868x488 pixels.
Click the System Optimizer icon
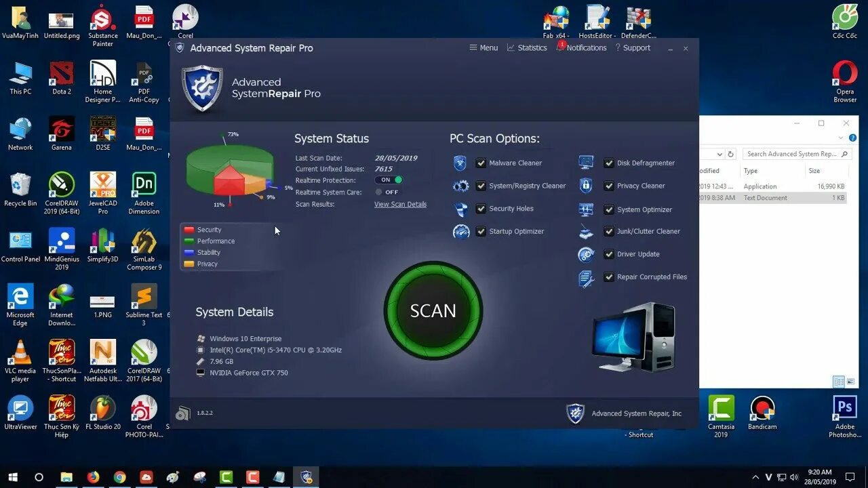tap(587, 209)
